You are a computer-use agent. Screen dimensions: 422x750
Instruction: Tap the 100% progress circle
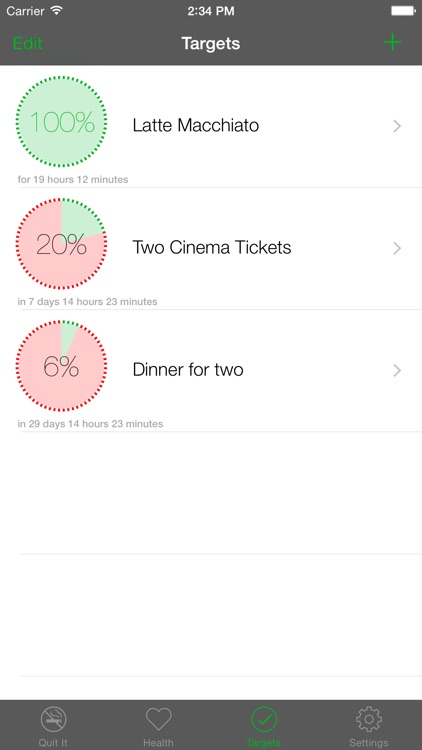coord(61,121)
